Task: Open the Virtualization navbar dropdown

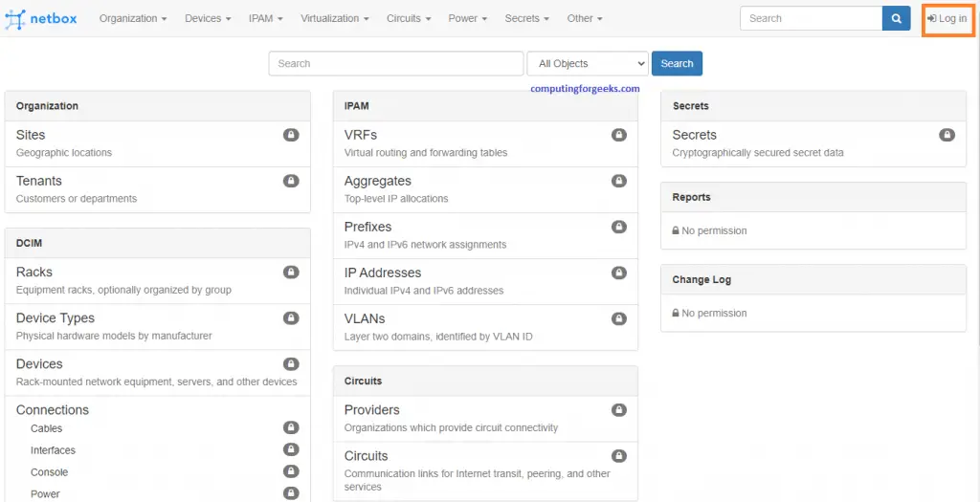Action: pyautogui.click(x=335, y=19)
